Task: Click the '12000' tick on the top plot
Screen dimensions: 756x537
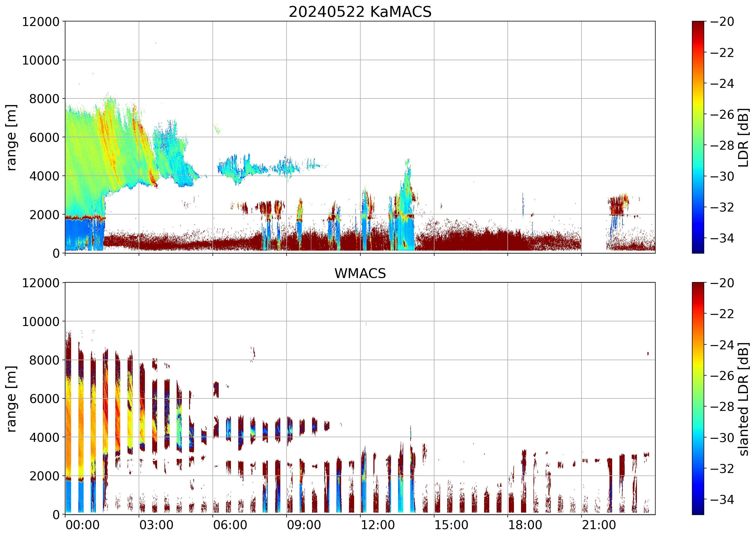Action: 40,22
